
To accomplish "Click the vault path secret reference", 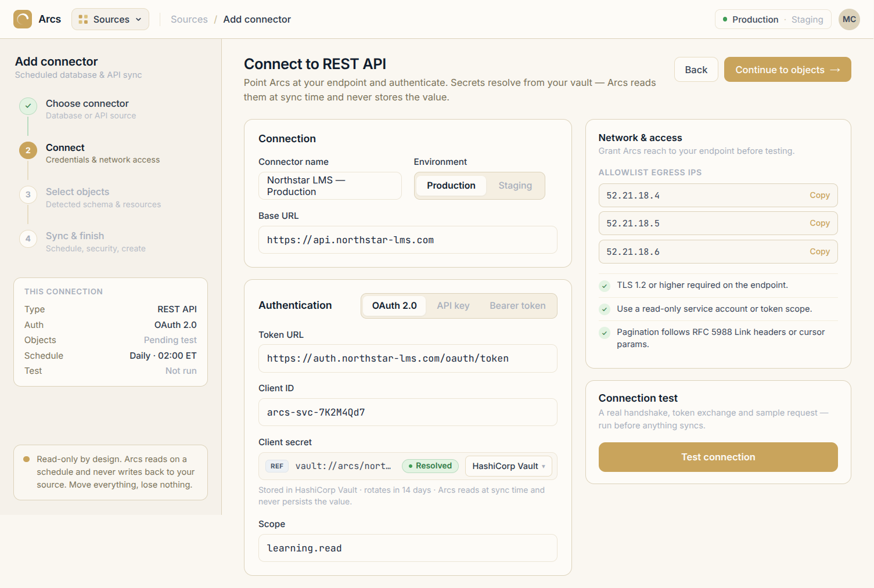I will point(343,466).
